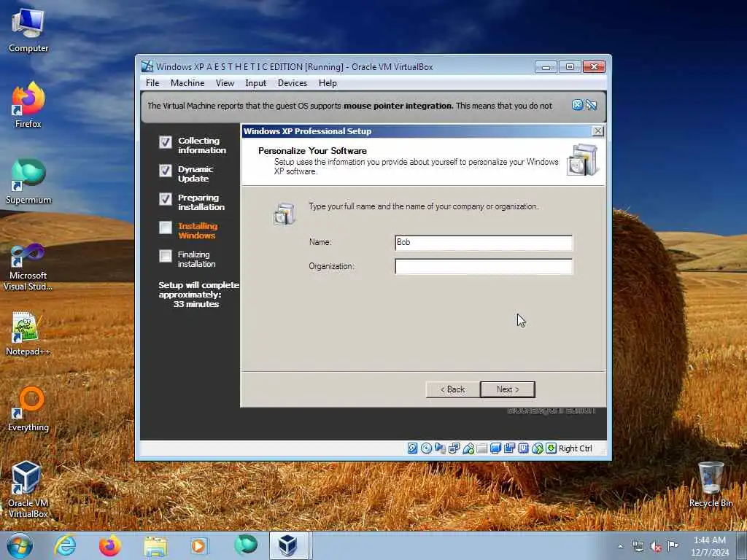Dismiss the mouse pointer integration notification

coord(577,105)
